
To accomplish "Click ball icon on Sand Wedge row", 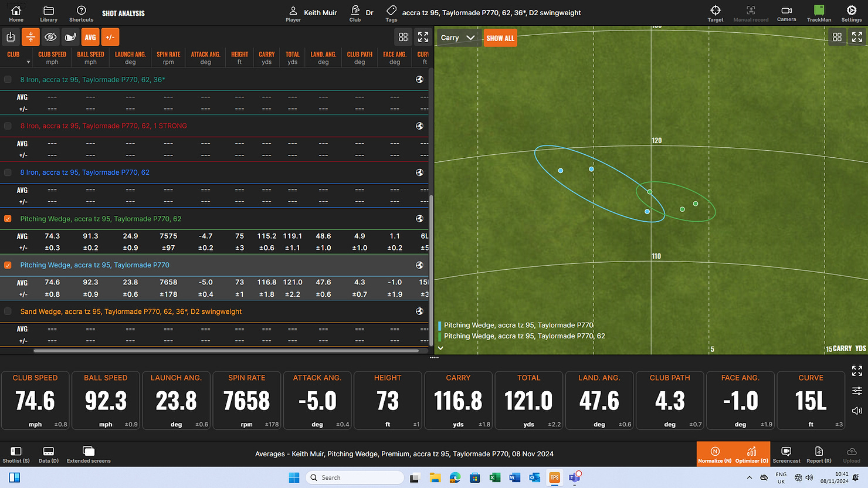I will [x=419, y=311].
